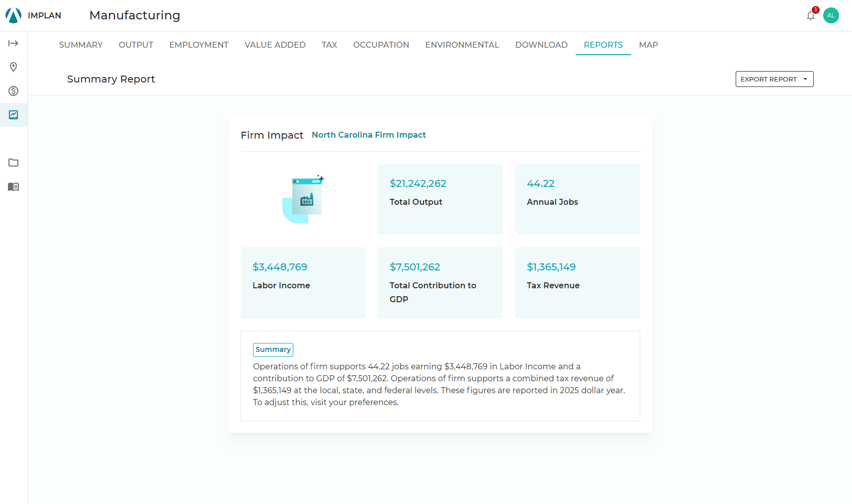Click the EXPORT REPORT button
The image size is (852, 504).
click(768, 79)
